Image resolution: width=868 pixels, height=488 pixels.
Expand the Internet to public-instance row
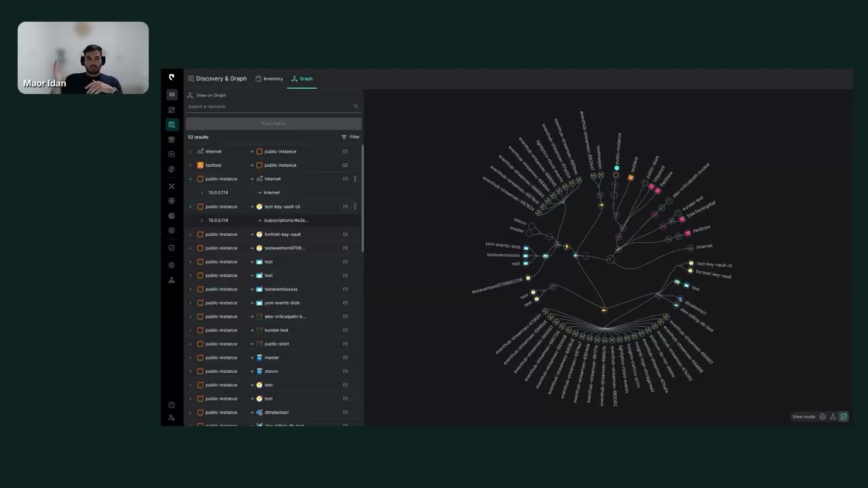[190, 152]
